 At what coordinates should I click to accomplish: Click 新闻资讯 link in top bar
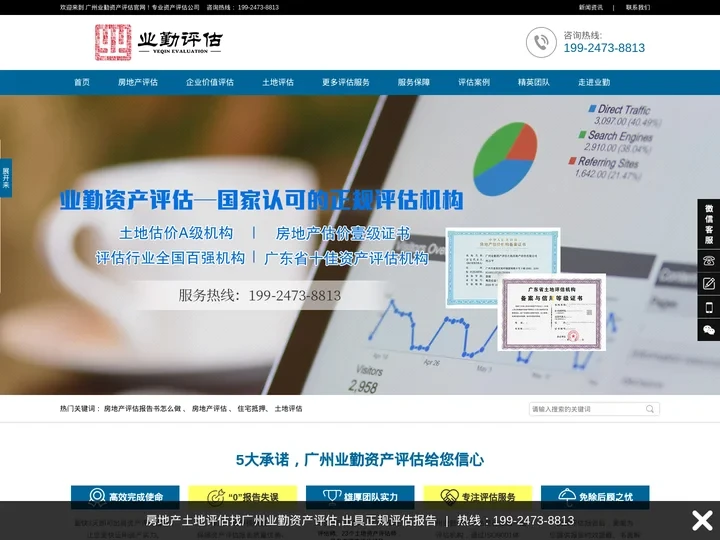(x=591, y=7)
